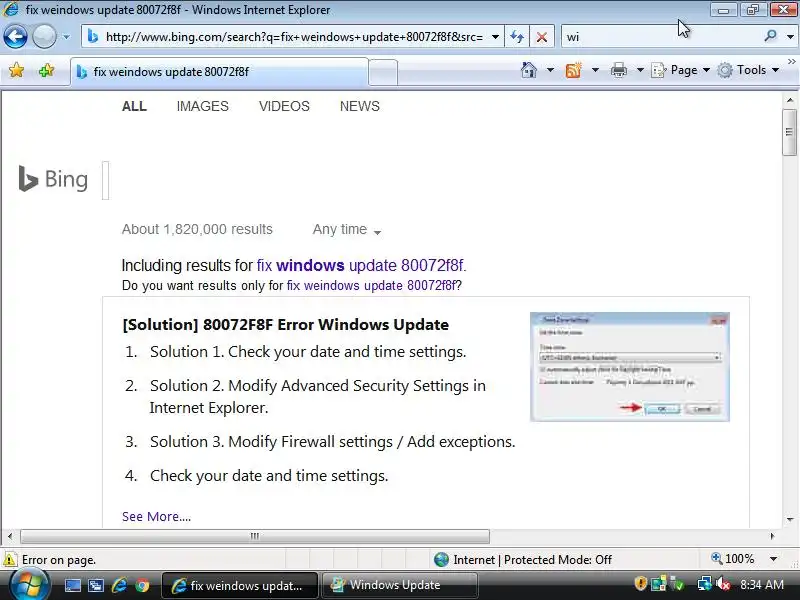Expand the address bar history dropdown

pyautogui.click(x=495, y=37)
